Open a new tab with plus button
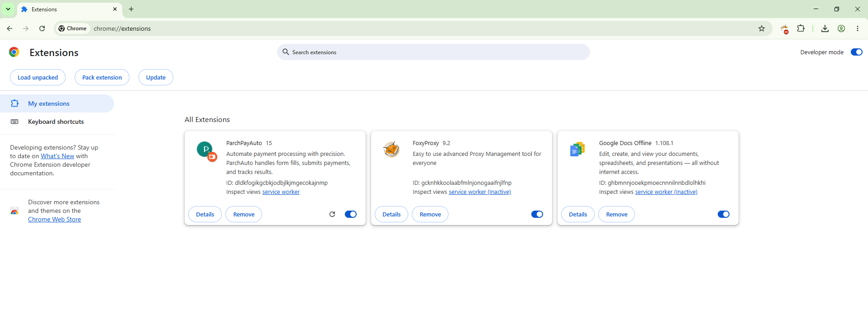 coord(131,9)
